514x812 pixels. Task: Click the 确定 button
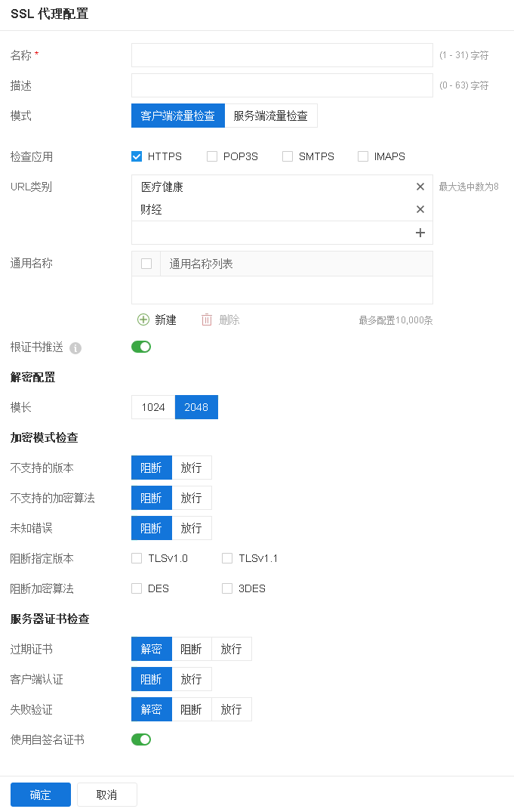[40, 795]
